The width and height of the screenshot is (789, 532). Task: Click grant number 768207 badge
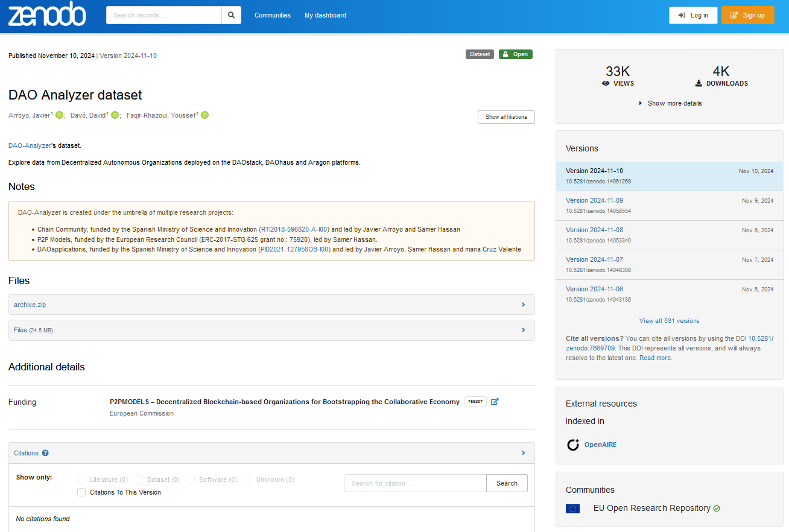tap(475, 402)
